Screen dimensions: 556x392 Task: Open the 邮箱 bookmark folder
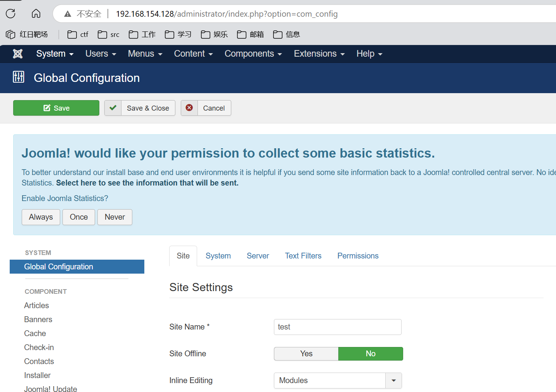[250, 35]
